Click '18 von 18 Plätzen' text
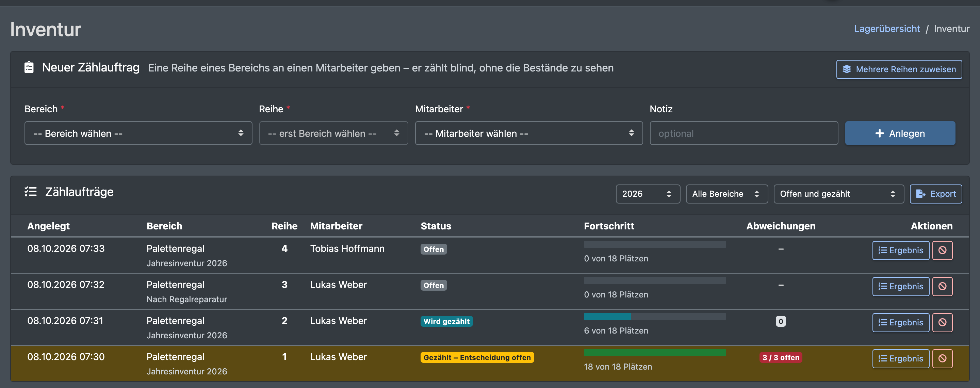This screenshot has width=980, height=388. pos(618,367)
